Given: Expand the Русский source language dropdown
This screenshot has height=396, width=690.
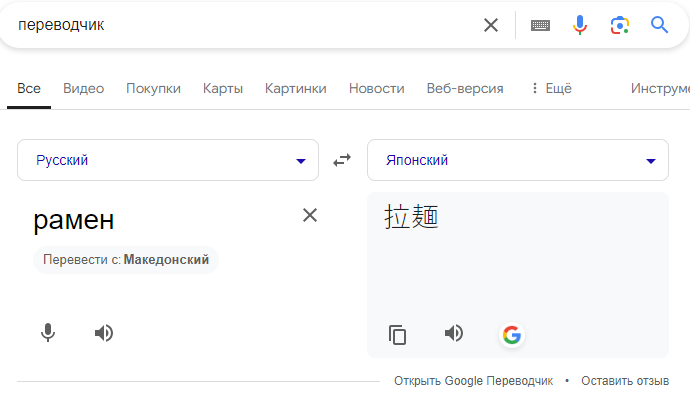Looking at the screenshot, I should pos(168,160).
